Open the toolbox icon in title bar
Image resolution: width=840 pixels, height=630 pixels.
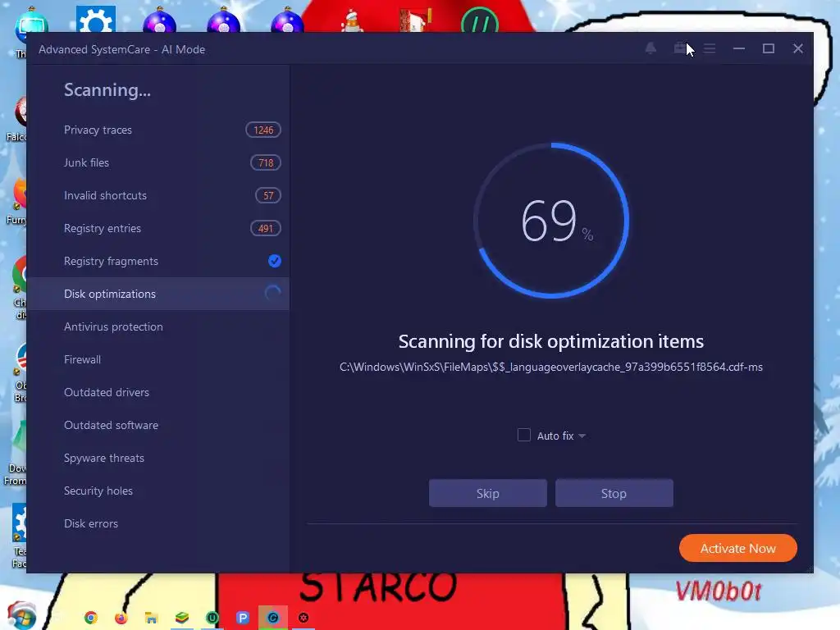tap(680, 48)
